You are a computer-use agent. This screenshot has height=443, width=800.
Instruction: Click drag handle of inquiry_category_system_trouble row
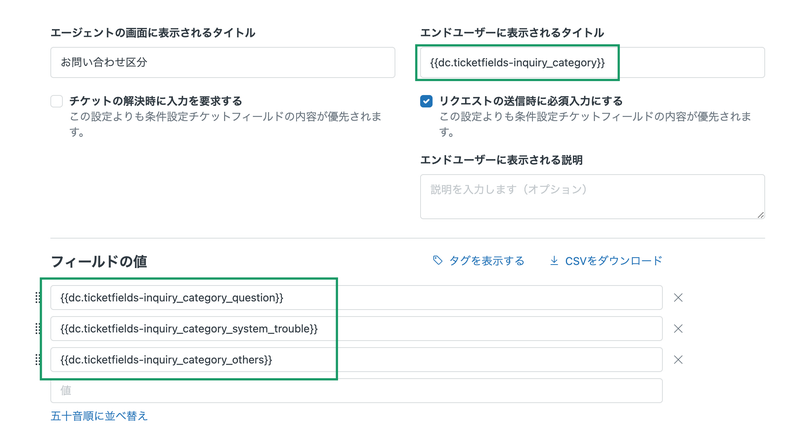(x=38, y=329)
